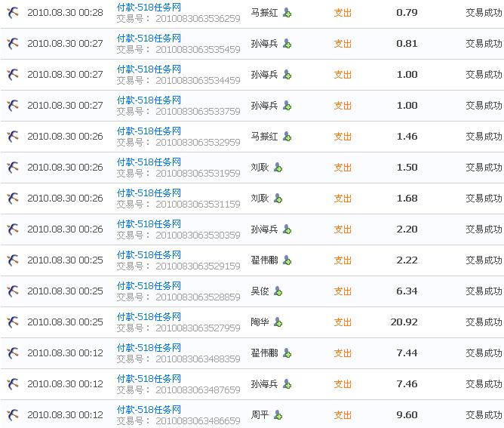Open 付款-518任务网 link for the 0.79 payment
This screenshot has height=428, width=504.
(x=149, y=7)
